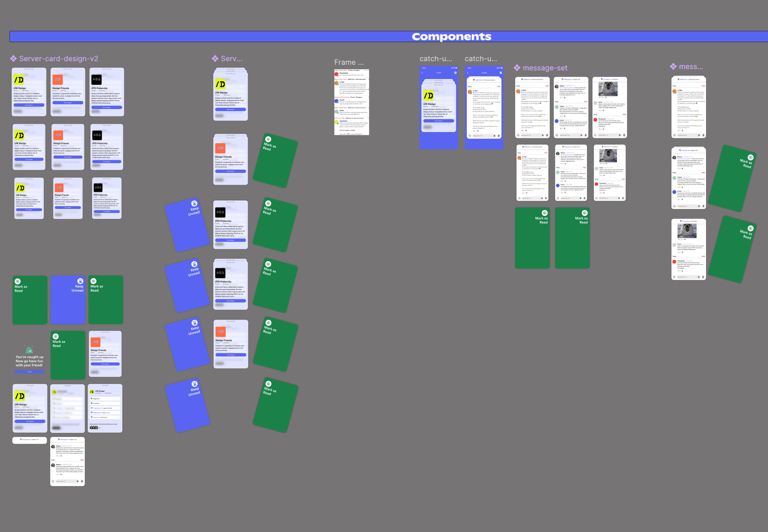Click the solid blue upright Keep Unread card
The height and width of the screenshot is (532, 768).
[x=68, y=303]
